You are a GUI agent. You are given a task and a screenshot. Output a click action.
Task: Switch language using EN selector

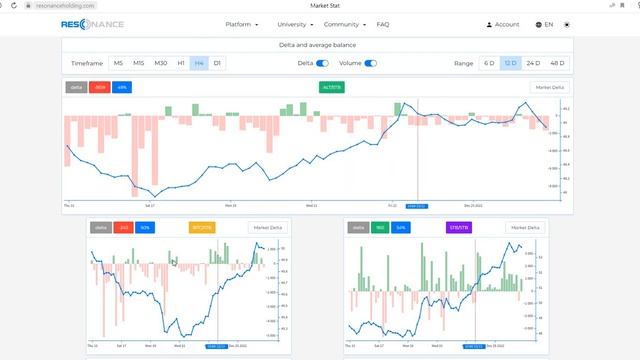tap(549, 24)
